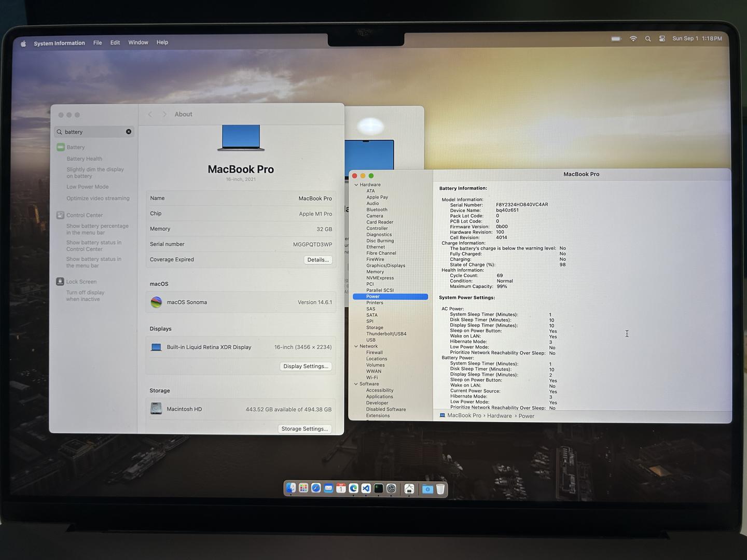Open Calendar from the Dock
The image size is (747, 560).
point(341,488)
